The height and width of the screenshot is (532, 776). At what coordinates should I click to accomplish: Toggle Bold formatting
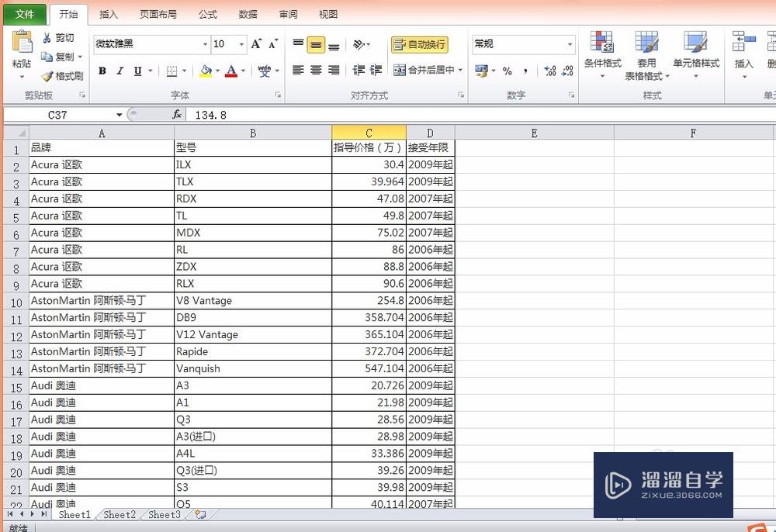(102, 71)
